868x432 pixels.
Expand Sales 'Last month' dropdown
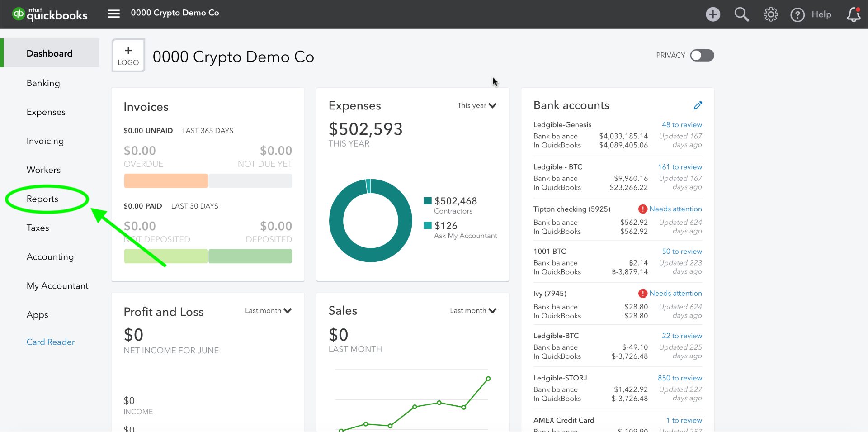(x=473, y=311)
